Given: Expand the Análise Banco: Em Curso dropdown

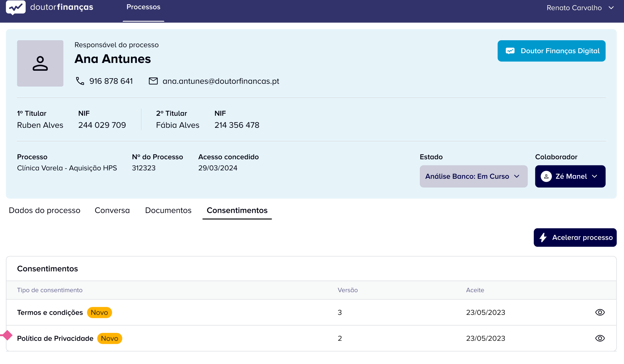Looking at the screenshot, I should pyautogui.click(x=473, y=176).
